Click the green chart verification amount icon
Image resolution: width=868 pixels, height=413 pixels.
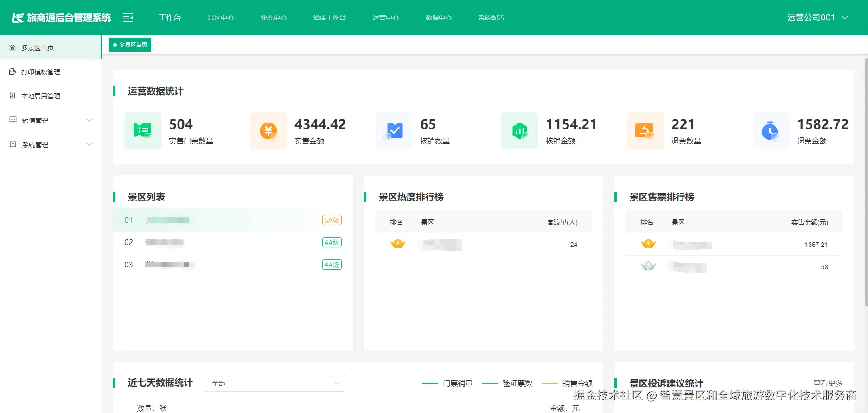pos(520,131)
